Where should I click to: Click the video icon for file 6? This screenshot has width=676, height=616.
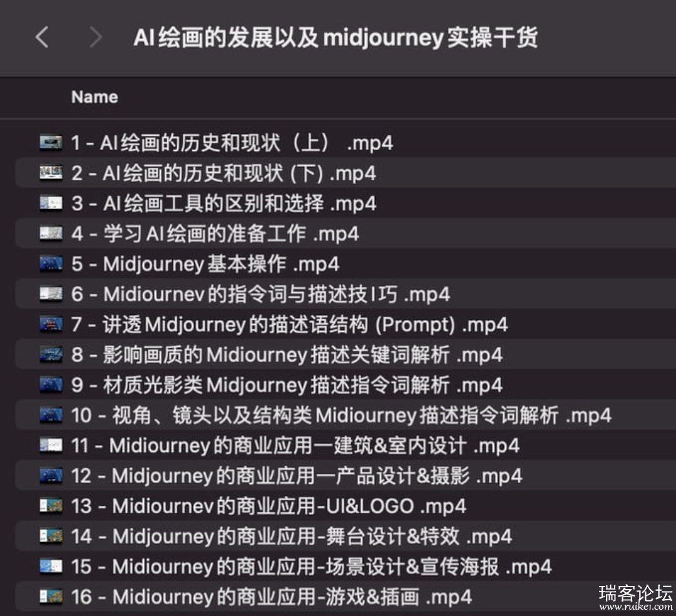pyautogui.click(x=51, y=294)
